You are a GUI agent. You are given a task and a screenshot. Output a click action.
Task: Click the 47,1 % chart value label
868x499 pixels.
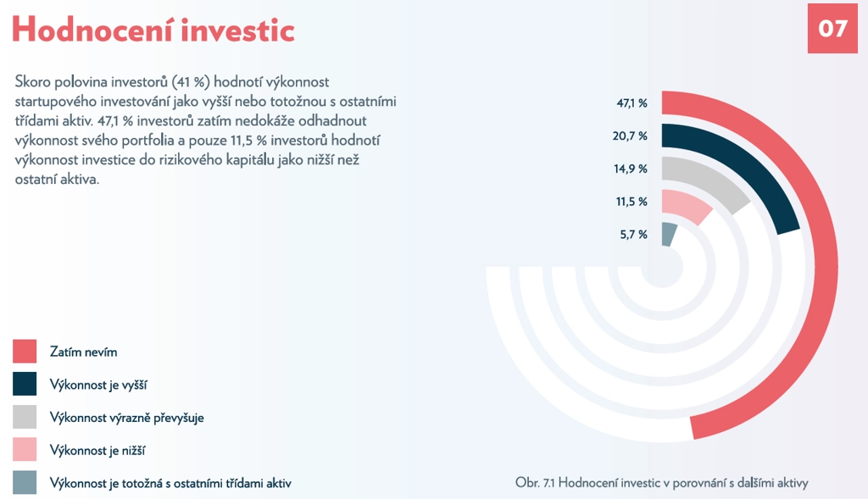pos(632,103)
